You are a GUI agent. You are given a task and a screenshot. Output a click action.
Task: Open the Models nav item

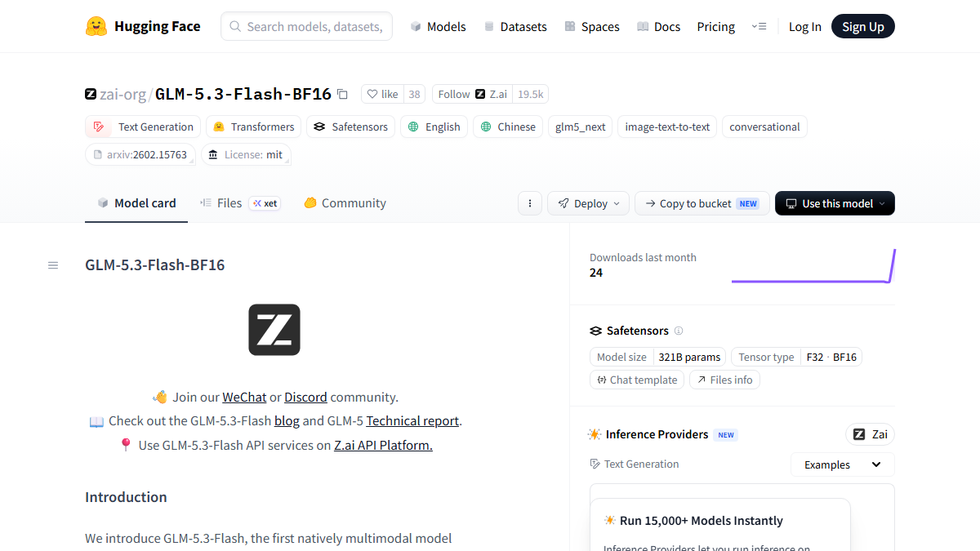pyautogui.click(x=438, y=26)
